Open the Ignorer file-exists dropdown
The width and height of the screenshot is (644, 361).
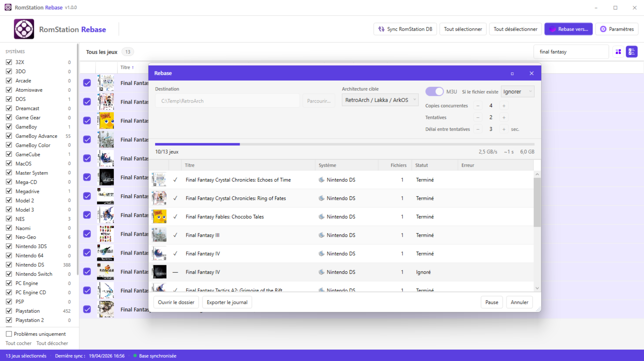click(x=517, y=92)
